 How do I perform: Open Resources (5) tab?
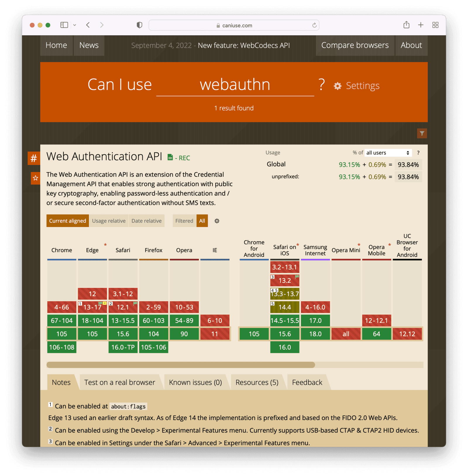pos(257,382)
